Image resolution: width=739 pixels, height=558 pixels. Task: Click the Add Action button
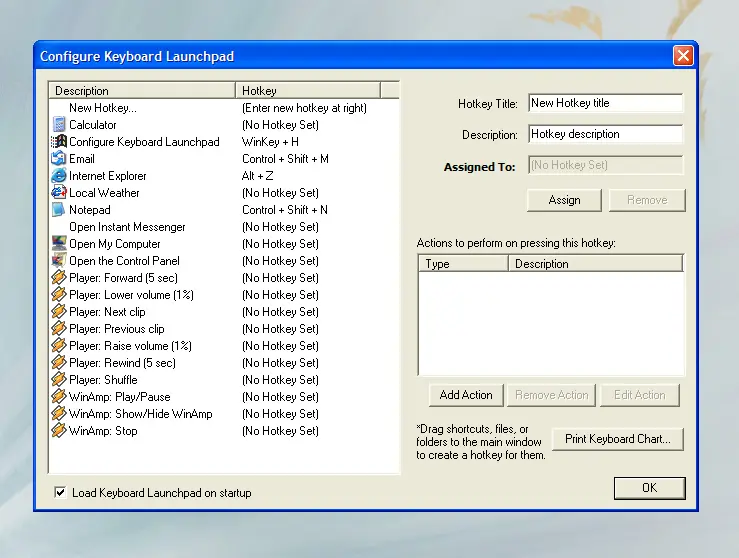pyautogui.click(x=466, y=395)
